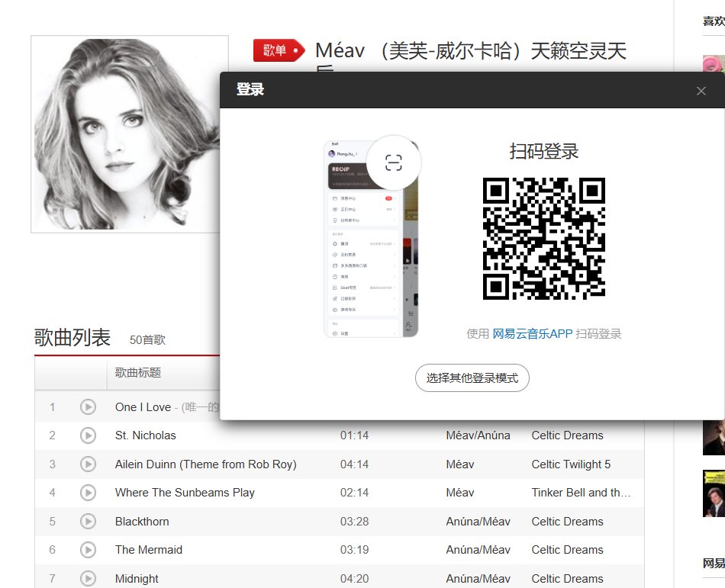This screenshot has height=588, width=725.
Task: Open the Blackthorn song link
Action: (142, 522)
